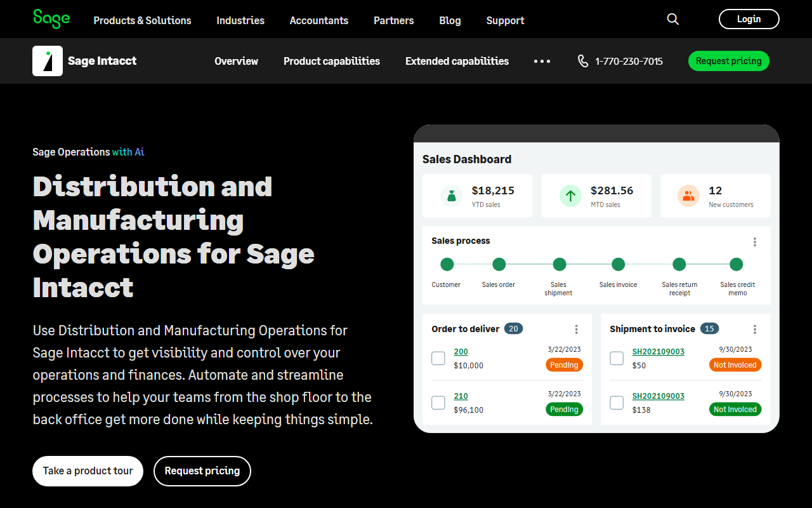Click the Sage logo

pyautogui.click(x=51, y=19)
